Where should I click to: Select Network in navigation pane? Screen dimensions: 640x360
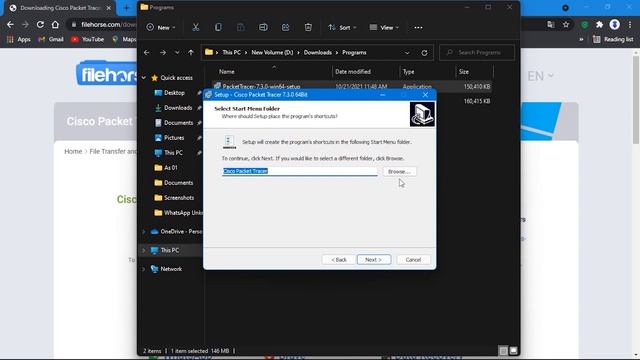pos(171,269)
